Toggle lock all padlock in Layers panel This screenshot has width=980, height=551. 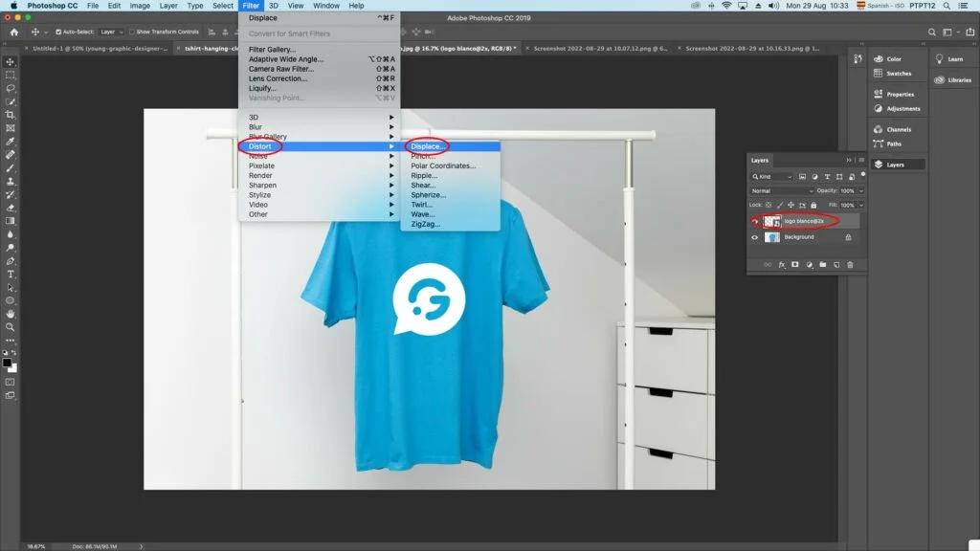coord(813,205)
